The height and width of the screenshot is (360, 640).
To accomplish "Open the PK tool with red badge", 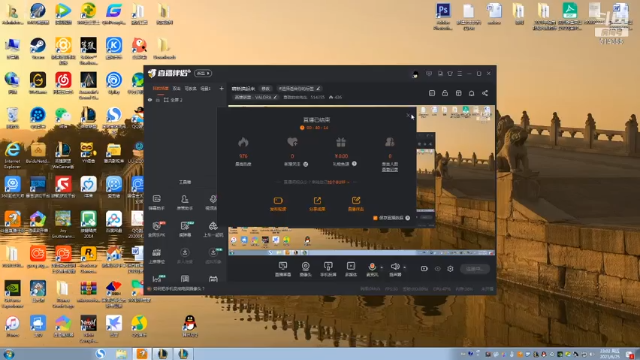I will click(x=157, y=229).
